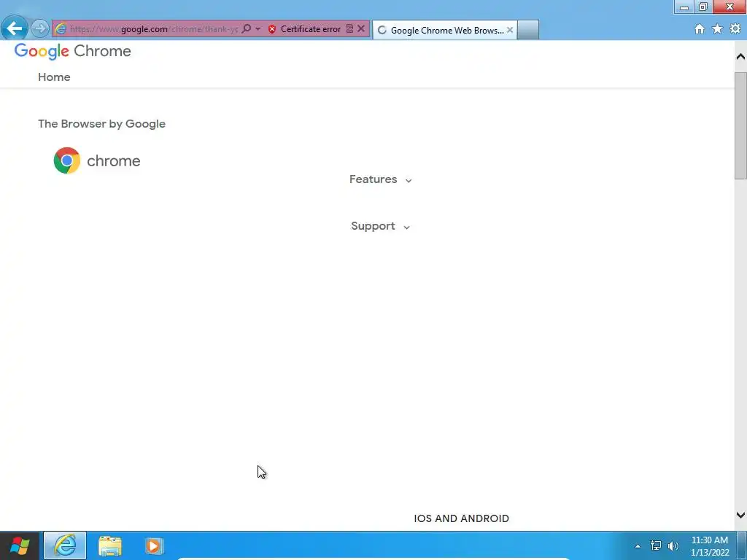Click the browser Forward arrow button
Image resolution: width=747 pixels, height=560 pixels.
(40, 28)
